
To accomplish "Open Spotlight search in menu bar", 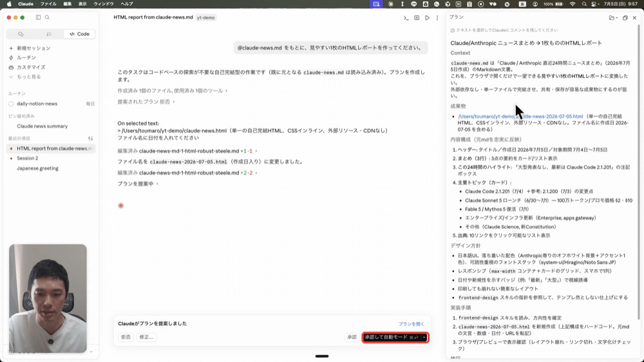I will 584,4.
